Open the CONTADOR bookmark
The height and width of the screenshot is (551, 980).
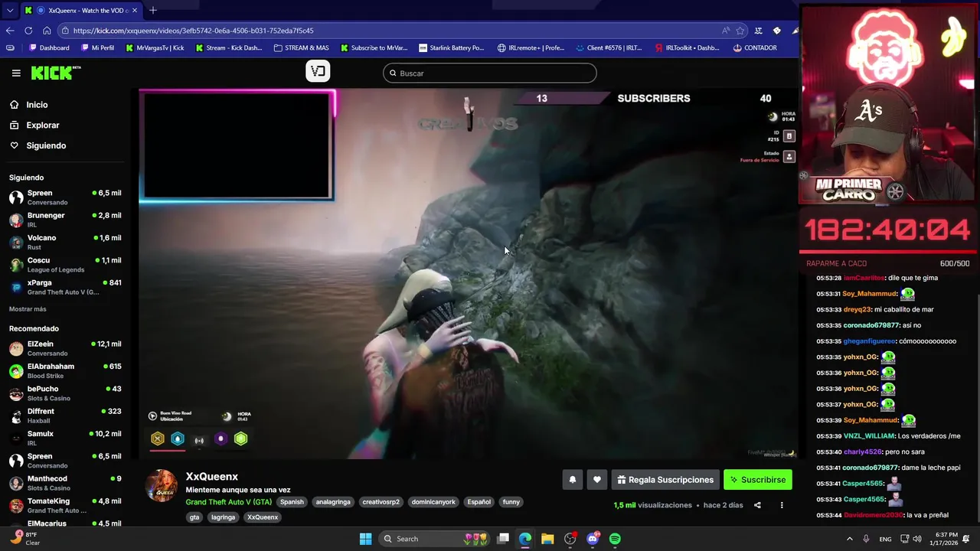(x=755, y=47)
